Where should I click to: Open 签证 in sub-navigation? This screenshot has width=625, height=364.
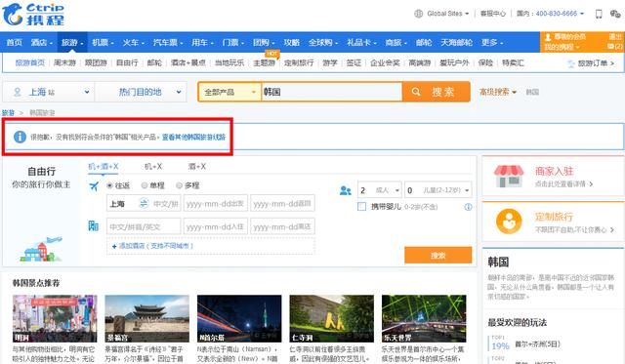(x=354, y=62)
